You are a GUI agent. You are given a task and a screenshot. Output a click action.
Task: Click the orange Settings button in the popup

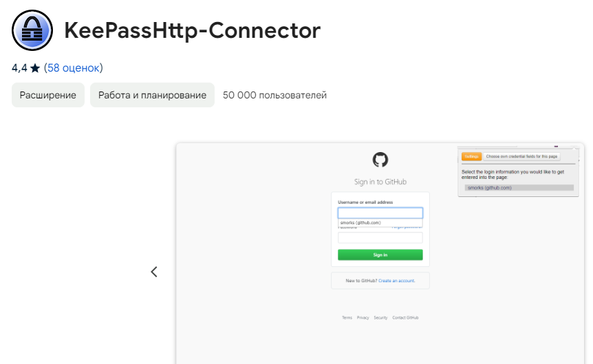pos(471,157)
